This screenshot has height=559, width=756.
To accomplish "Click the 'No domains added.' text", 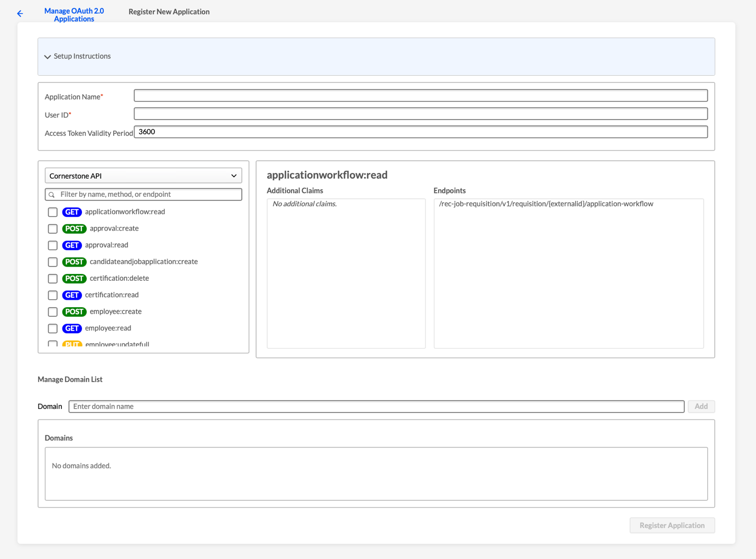I will pyautogui.click(x=81, y=466).
